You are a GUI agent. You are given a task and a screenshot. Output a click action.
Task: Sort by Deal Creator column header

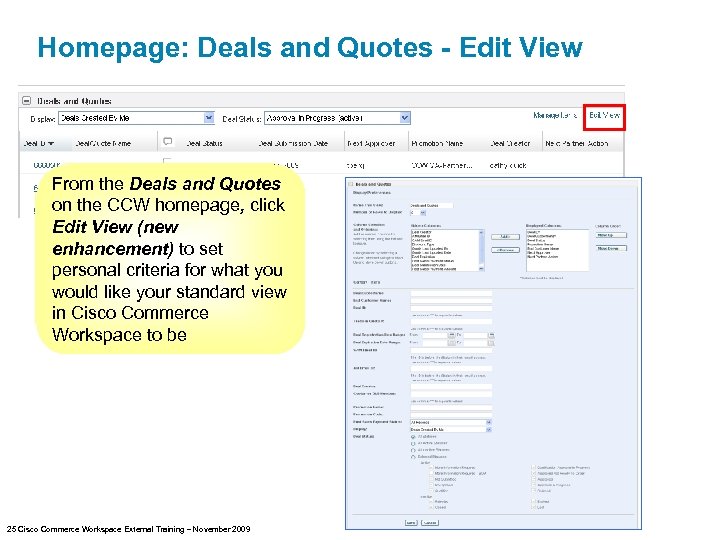(x=510, y=143)
